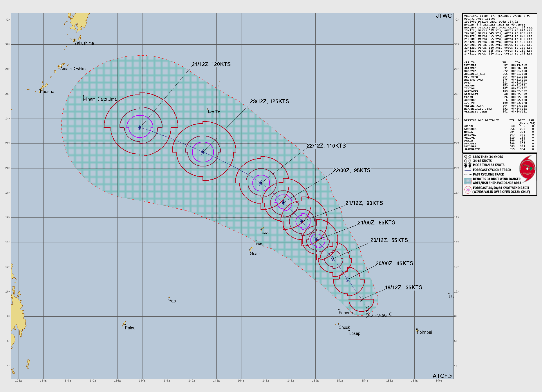542x392 pixels.
Task: Click the storm symbol at the 20/12Z forecast position
Action: pyautogui.click(x=333, y=258)
